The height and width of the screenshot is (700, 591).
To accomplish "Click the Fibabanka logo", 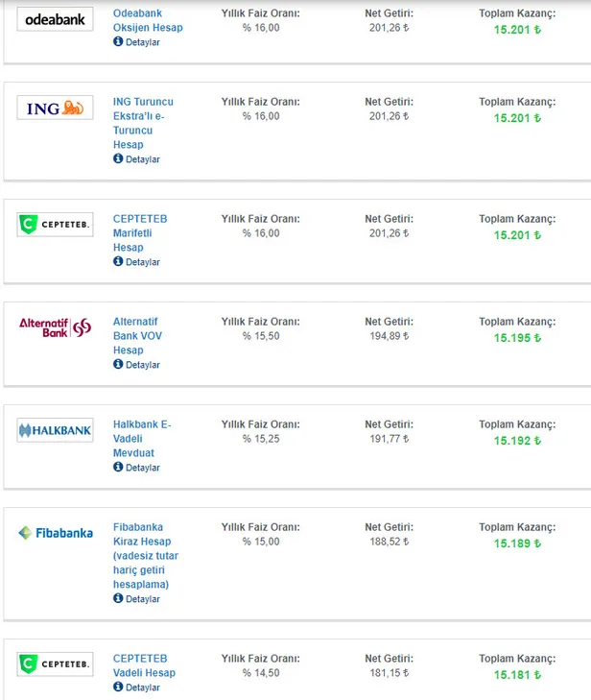I will coord(55,533).
